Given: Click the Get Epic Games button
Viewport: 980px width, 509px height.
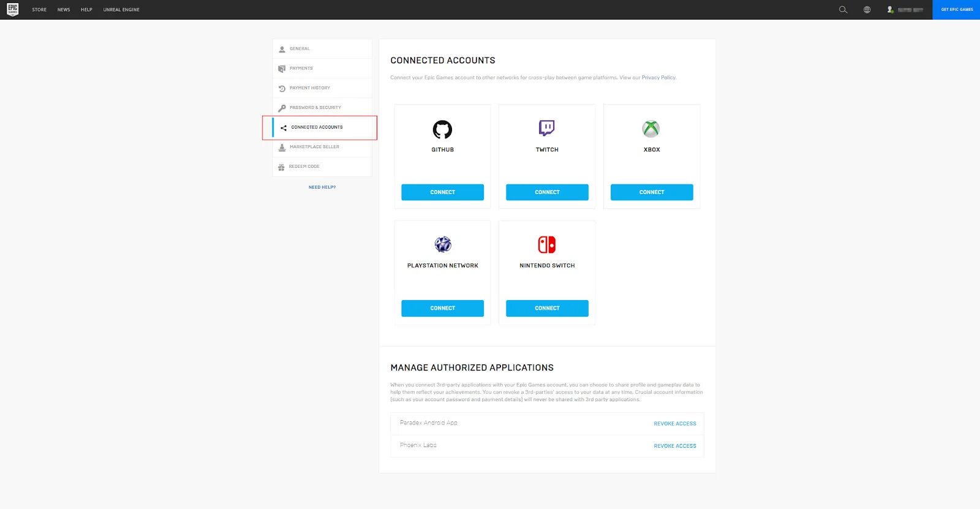Looking at the screenshot, I should click(956, 10).
